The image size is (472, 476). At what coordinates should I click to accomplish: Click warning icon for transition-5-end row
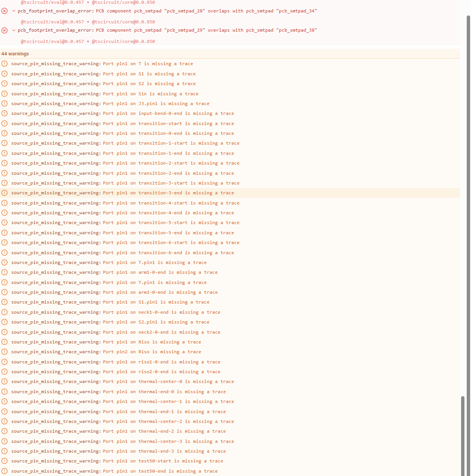(x=5, y=233)
